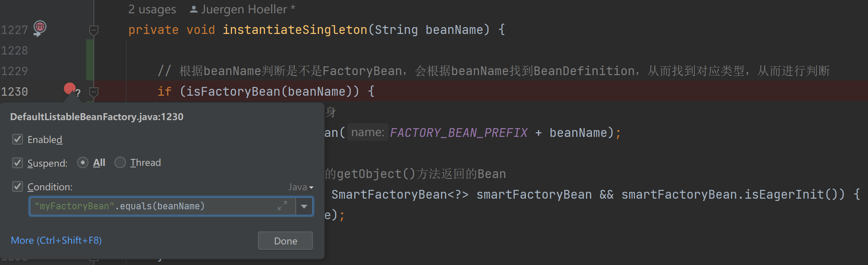The height and width of the screenshot is (265, 868).
Task: Select the Thread suspend radio button
Action: (120, 163)
